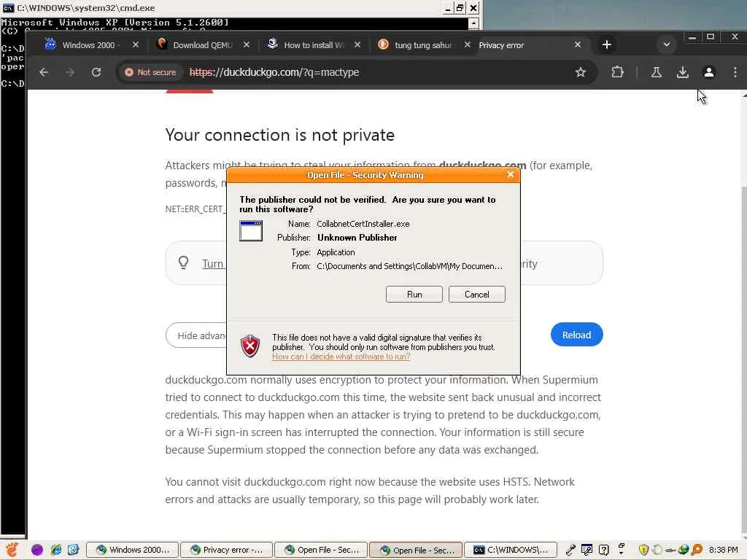747x560 pixels.
Task: Open the browser three-dot menu
Action: [735, 72]
